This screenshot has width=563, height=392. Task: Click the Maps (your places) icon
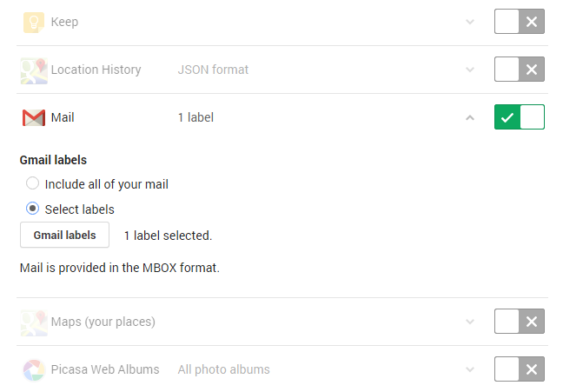[x=34, y=322]
